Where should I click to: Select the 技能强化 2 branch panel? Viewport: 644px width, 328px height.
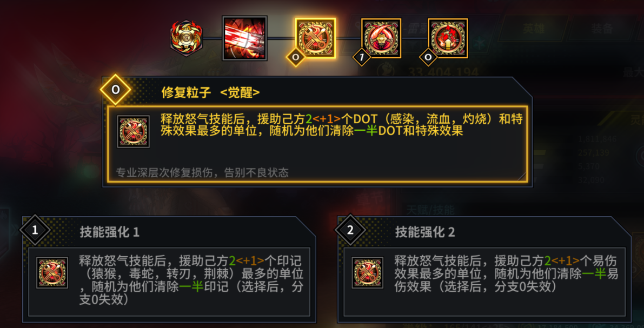tap(484, 269)
